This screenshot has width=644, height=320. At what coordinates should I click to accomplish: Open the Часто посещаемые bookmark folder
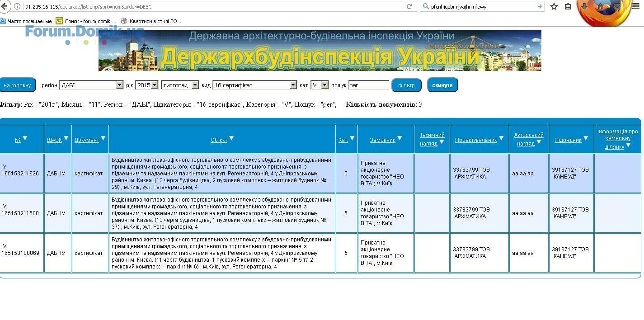[x=26, y=21]
